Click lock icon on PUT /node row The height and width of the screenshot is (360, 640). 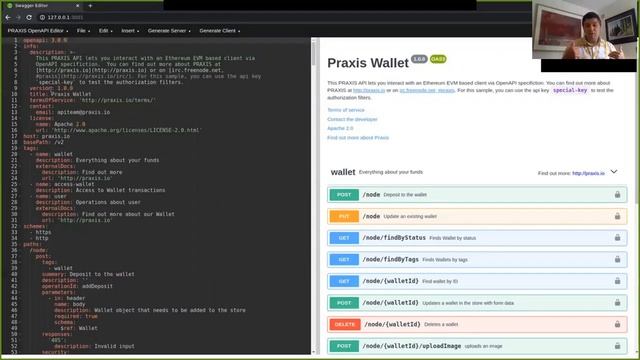click(617, 216)
